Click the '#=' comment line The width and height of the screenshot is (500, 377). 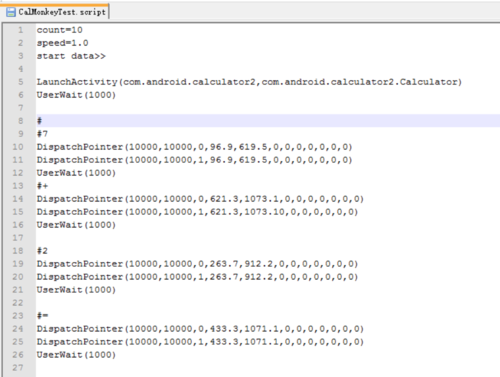[x=42, y=316]
